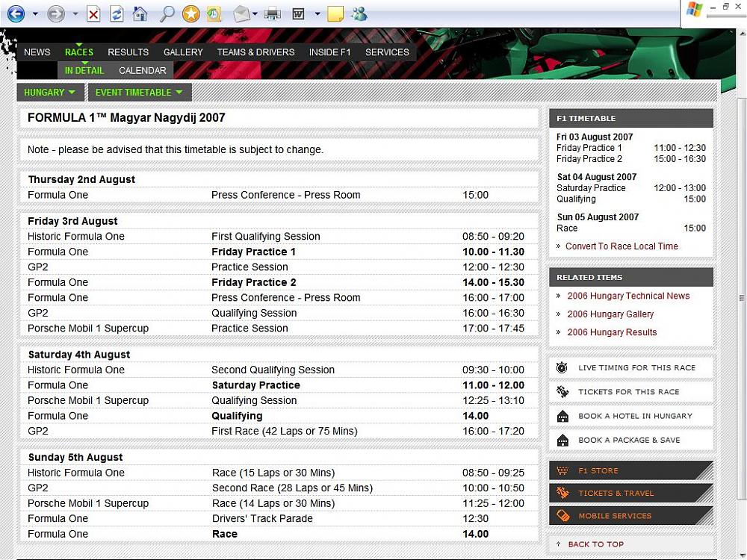
Task: Click the browser Back arrow button
Action: click(x=16, y=13)
